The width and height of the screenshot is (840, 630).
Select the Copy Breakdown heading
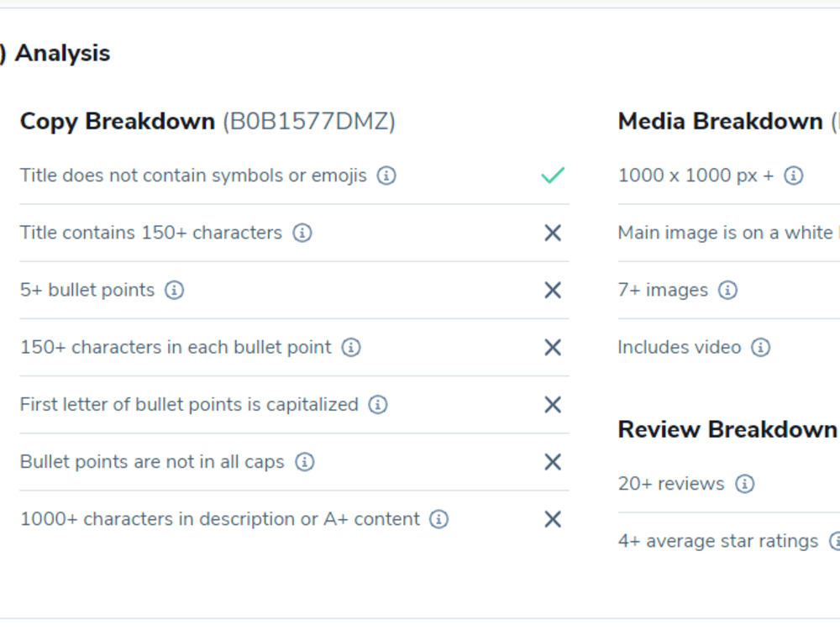[x=118, y=122]
